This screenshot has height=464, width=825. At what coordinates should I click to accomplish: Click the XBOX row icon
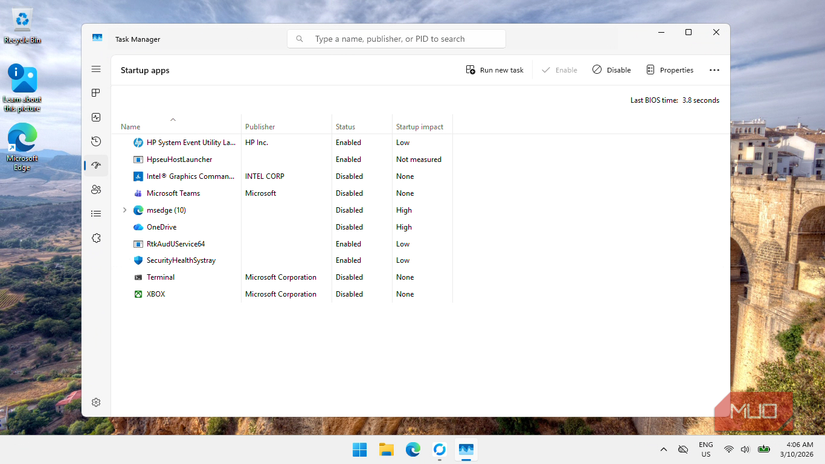click(x=138, y=294)
